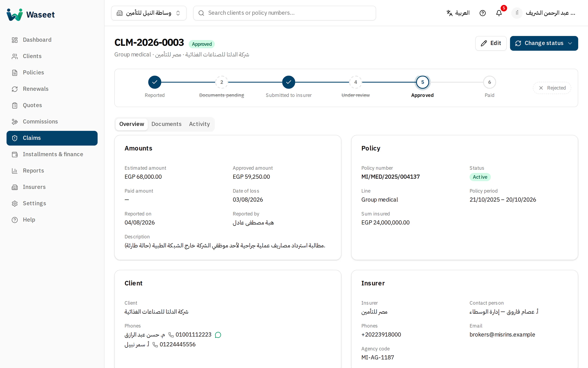This screenshot has height=368, width=588.
Task: Open Settings from the sidebar
Action: [x=52, y=203]
